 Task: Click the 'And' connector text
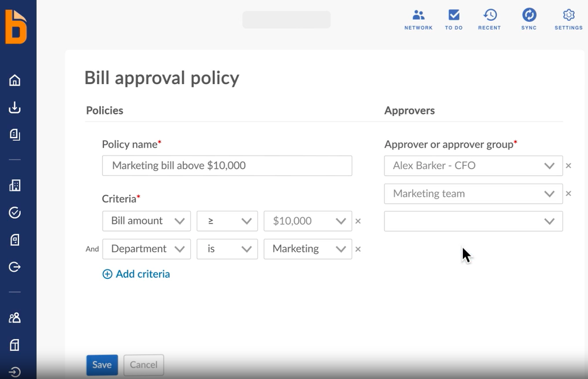coord(92,249)
